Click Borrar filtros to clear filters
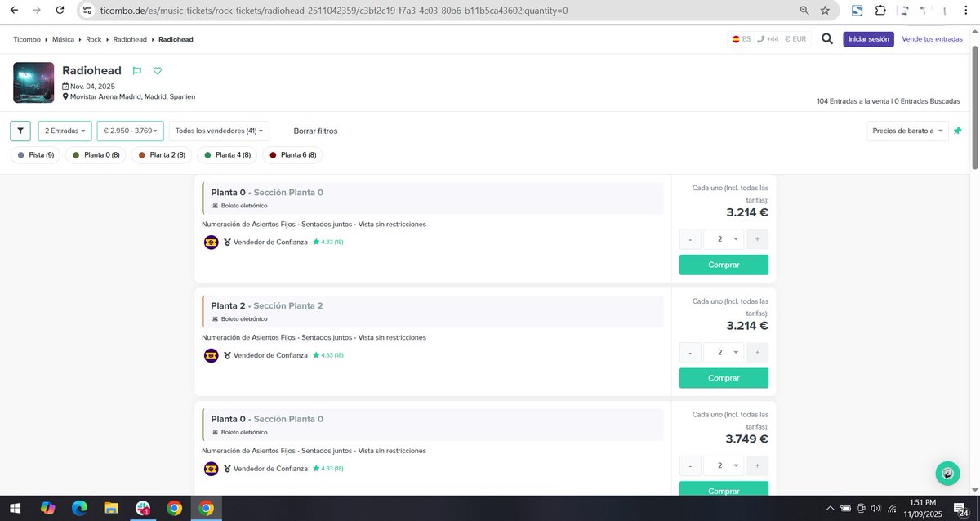Image resolution: width=980 pixels, height=521 pixels. coord(315,131)
